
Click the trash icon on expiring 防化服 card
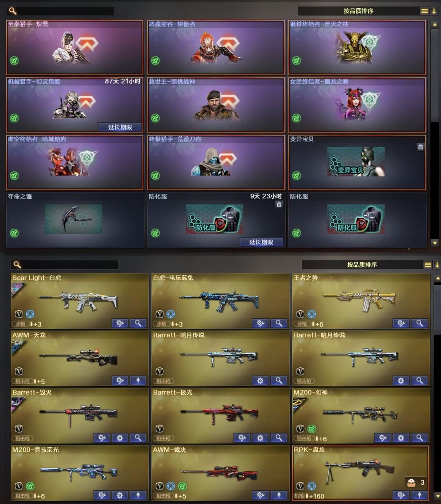click(279, 204)
